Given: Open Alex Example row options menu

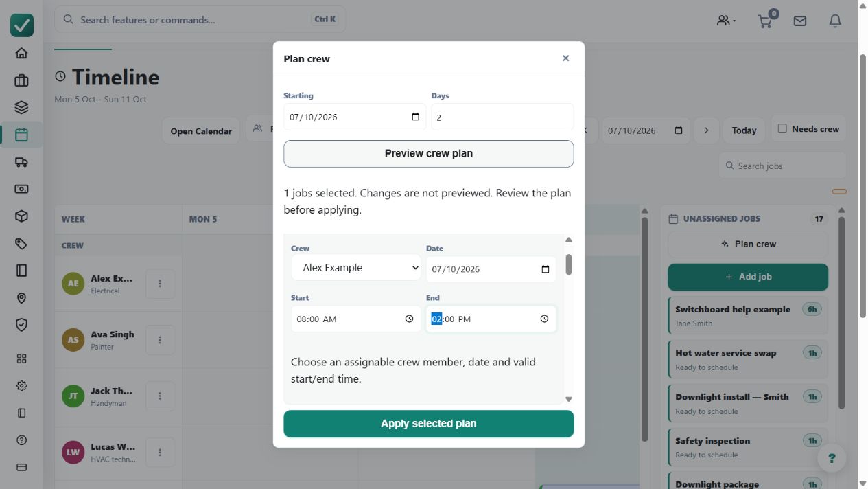Looking at the screenshot, I should pyautogui.click(x=160, y=284).
